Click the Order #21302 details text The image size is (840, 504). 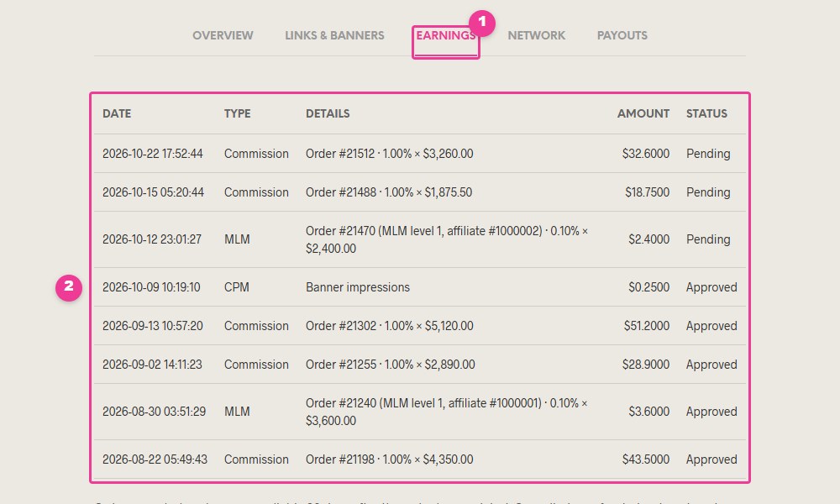click(x=390, y=326)
